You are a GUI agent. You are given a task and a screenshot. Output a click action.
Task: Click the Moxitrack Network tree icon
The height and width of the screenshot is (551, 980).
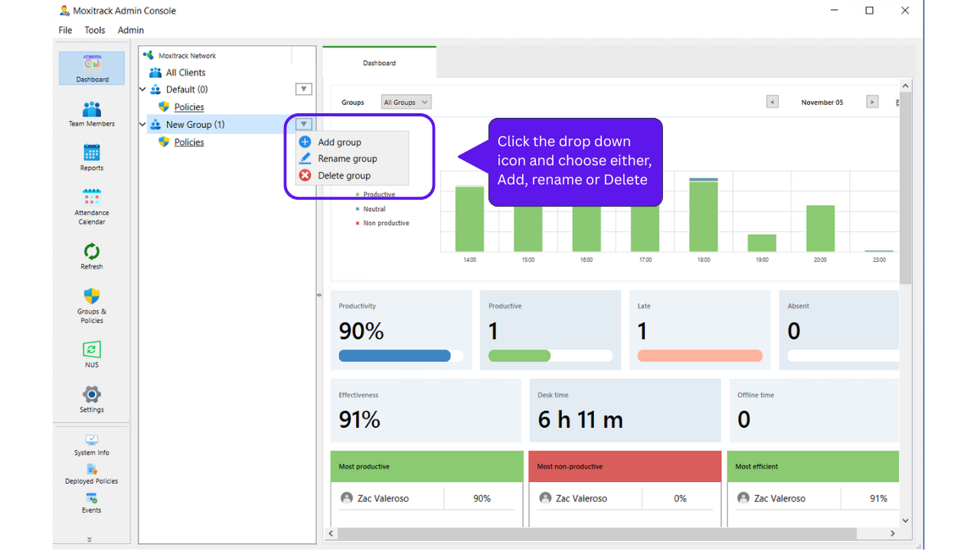149,55
